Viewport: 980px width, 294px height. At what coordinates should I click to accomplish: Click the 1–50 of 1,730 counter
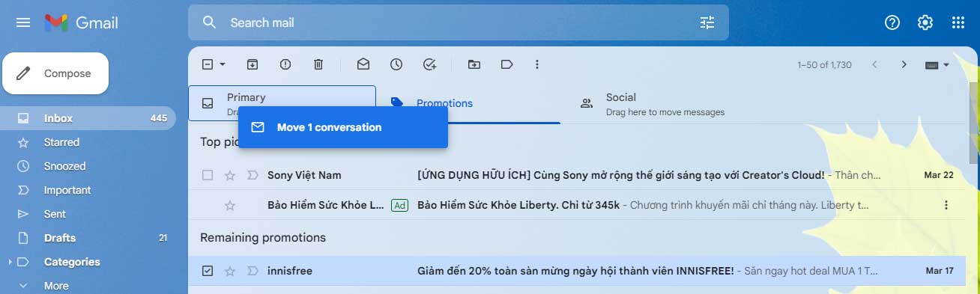click(x=824, y=65)
